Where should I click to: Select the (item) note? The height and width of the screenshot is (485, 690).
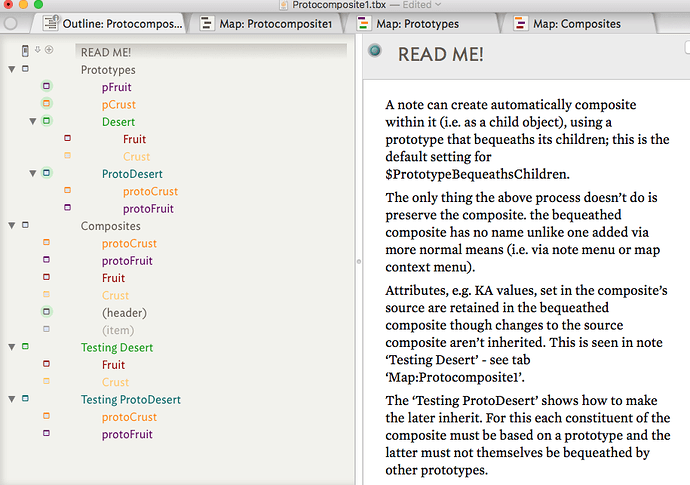118,330
